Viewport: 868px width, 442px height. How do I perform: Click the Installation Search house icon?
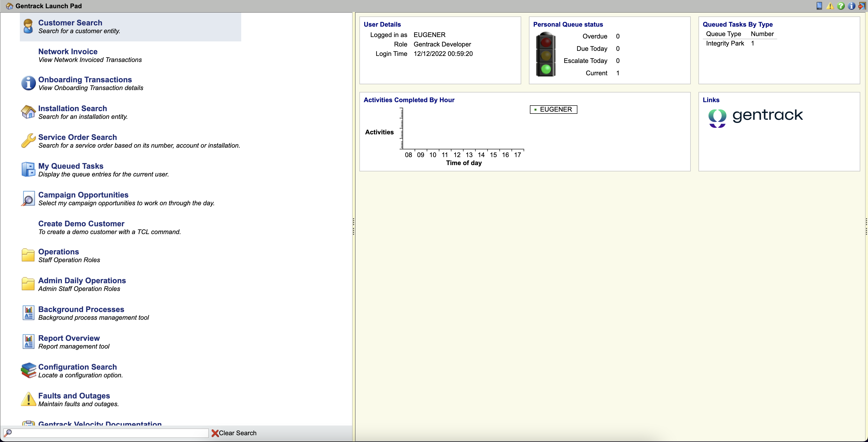click(28, 112)
